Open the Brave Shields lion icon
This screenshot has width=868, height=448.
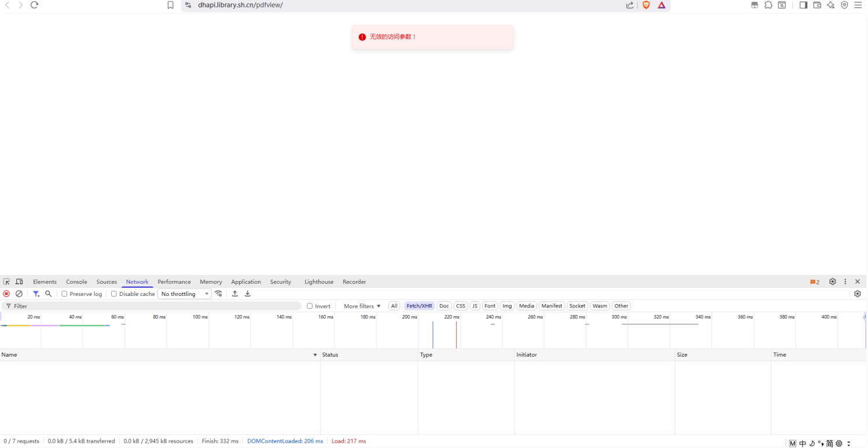646,5
